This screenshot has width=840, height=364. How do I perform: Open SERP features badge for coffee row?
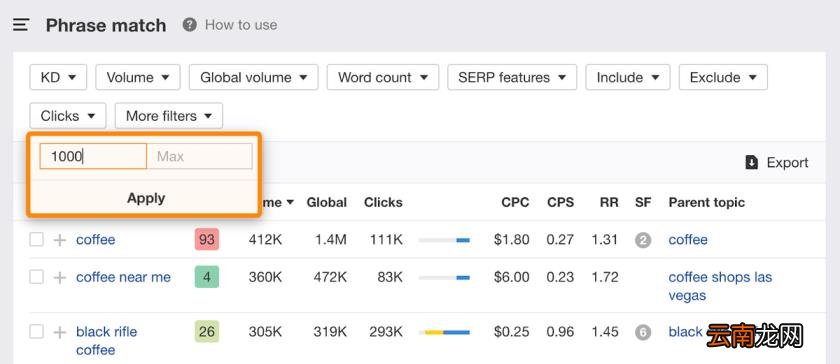[x=643, y=240]
